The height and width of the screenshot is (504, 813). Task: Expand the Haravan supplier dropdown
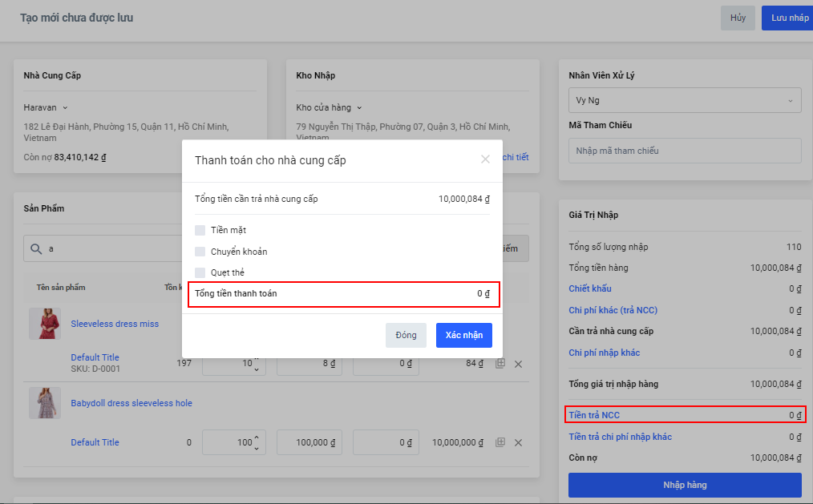tap(66, 107)
